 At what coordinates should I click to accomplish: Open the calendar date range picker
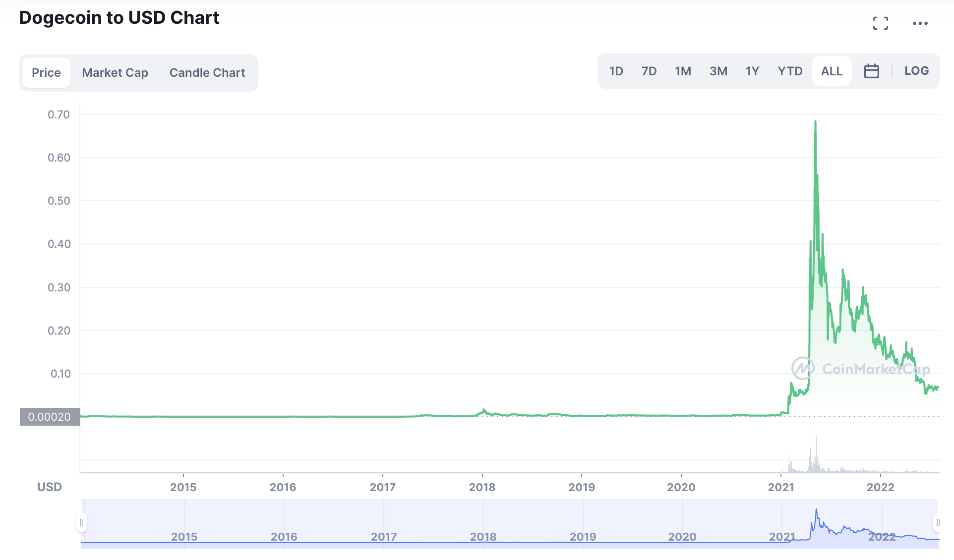[x=871, y=71]
